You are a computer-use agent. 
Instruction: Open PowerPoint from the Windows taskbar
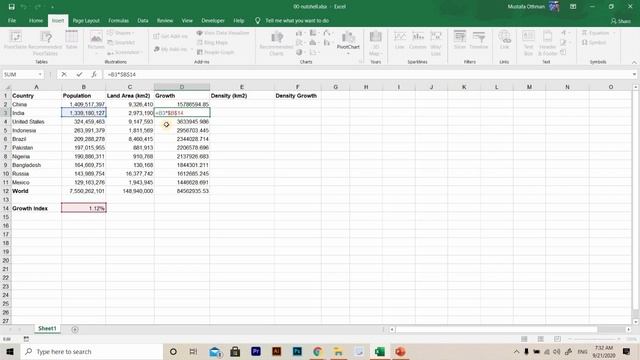pyautogui.click(x=400, y=351)
